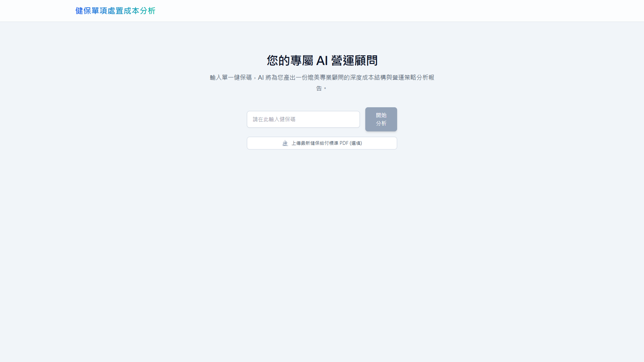Click the 上傳最新 words in upload button
644x362 pixels.
pyautogui.click(x=301, y=143)
